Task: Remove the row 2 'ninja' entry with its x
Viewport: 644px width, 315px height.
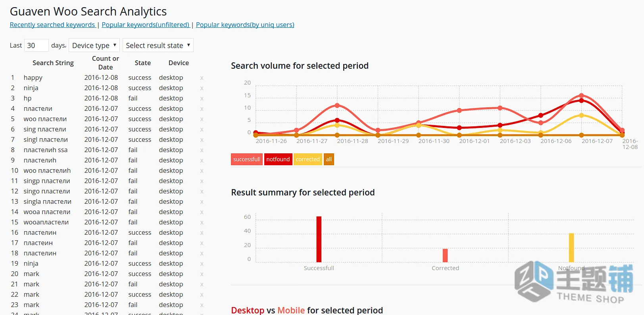Action: coord(202,88)
